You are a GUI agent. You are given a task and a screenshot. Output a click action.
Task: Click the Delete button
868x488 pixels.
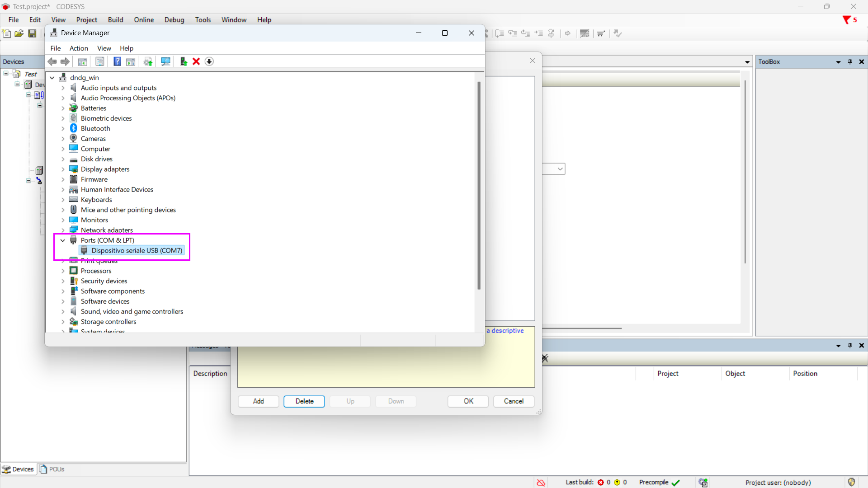point(304,401)
